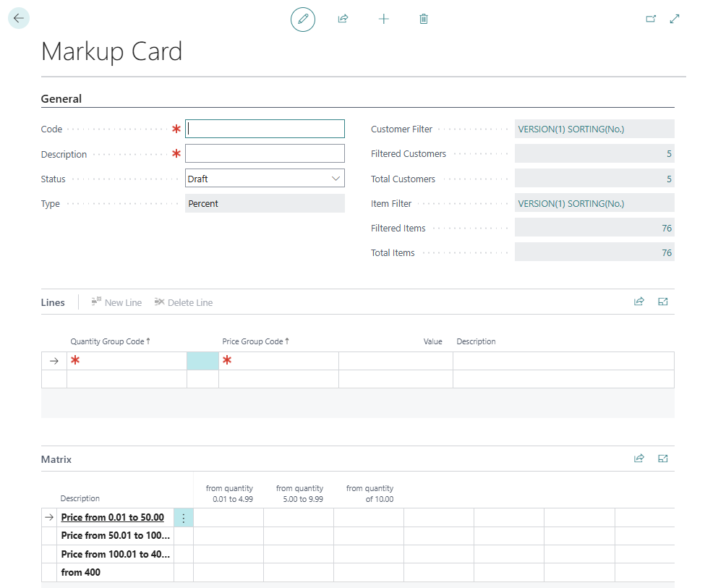The height and width of the screenshot is (588, 705).
Task: Click the expand to full screen icon
Action: point(675,19)
